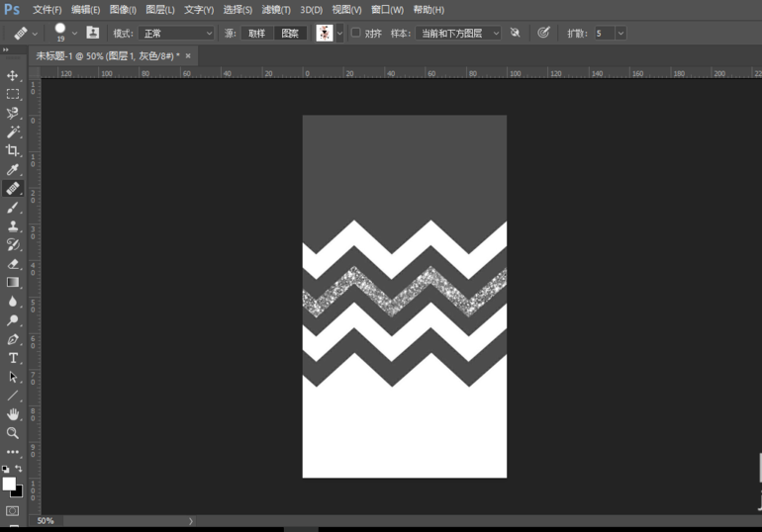Toggle Quick Mask mode icon
The image size is (762, 532).
tap(13, 510)
